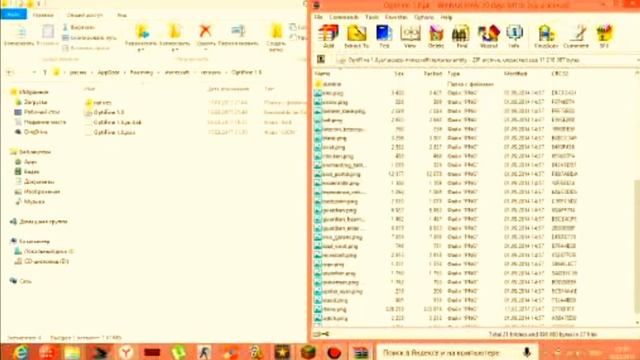Screen dimensions: 640x360
Task: Click AppData in the Explorer breadcrumb
Action: click(108, 72)
